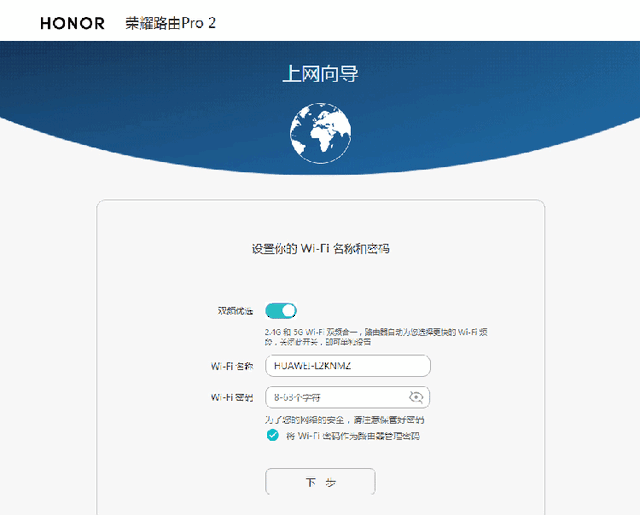
Task: Click the 2.4G 和 5G Wi-Fi description text
Action: tap(376, 337)
